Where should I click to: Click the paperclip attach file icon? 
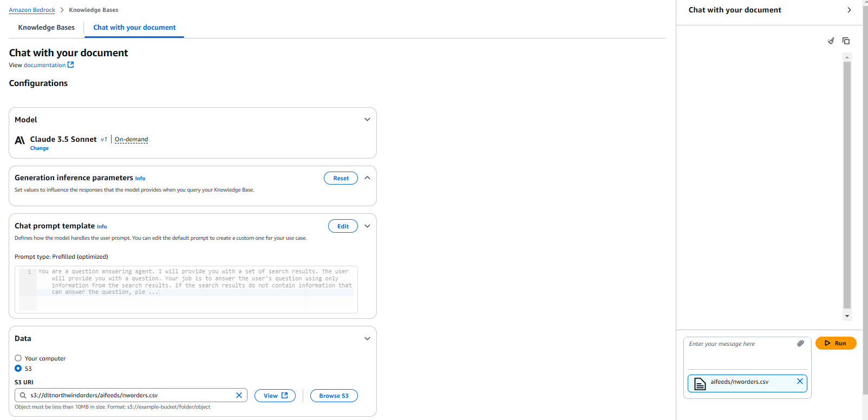click(x=800, y=344)
